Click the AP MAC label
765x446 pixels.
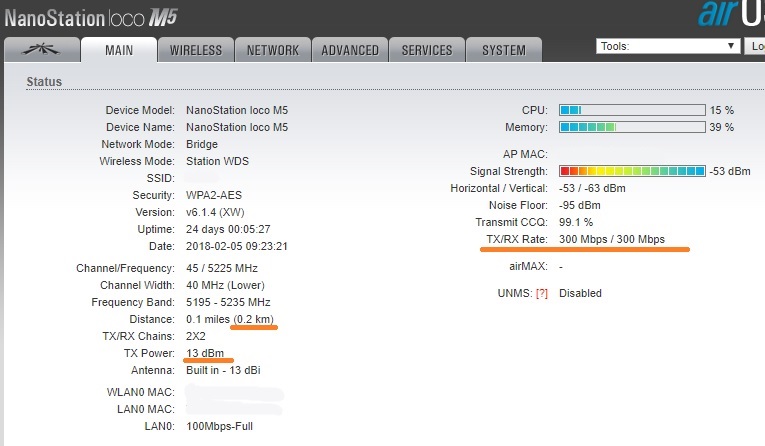pyautogui.click(x=525, y=154)
